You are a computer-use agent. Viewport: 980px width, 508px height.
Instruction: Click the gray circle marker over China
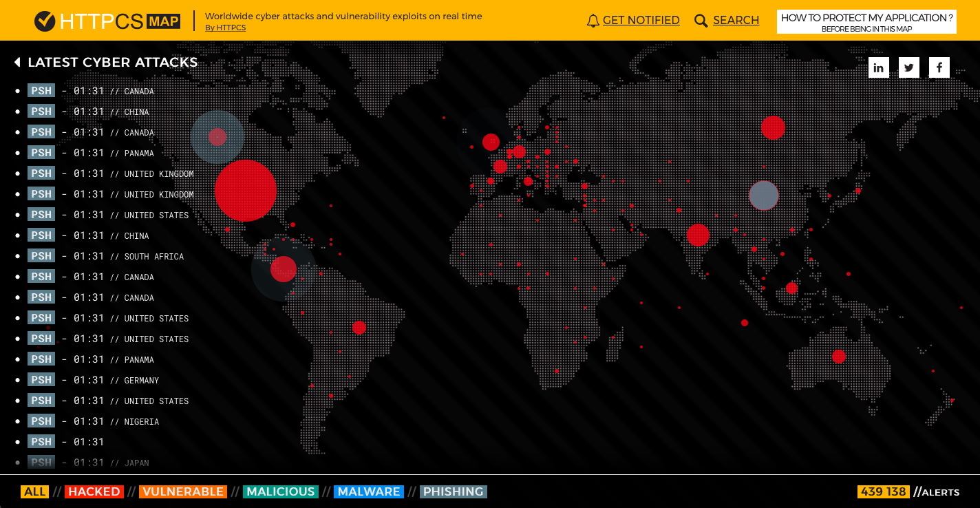point(764,195)
